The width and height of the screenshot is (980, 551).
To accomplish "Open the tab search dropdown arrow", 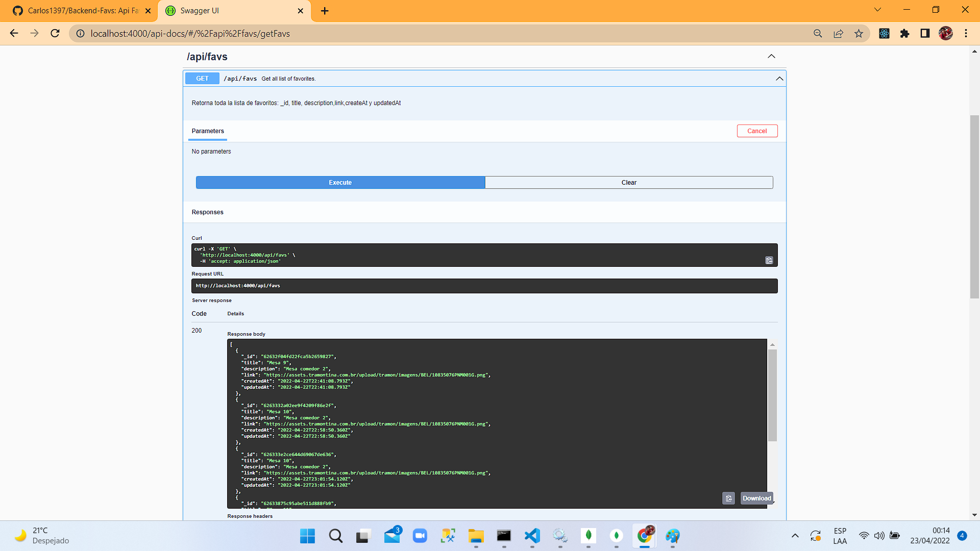I will [877, 10].
